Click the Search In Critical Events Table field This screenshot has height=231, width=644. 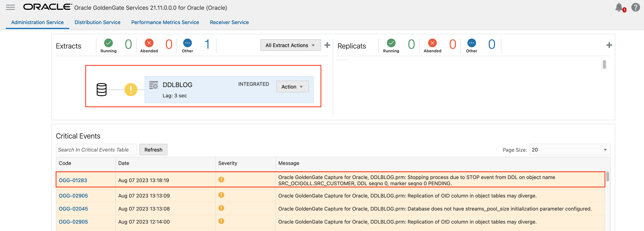tap(96, 150)
